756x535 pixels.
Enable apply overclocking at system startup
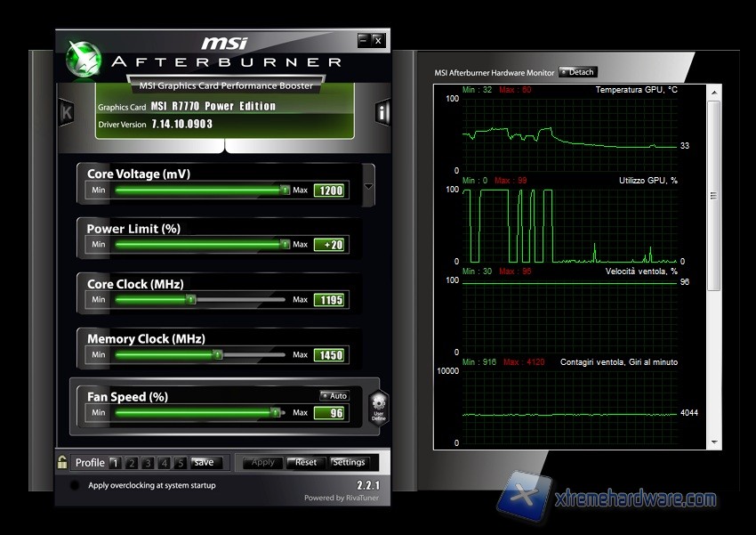click(75, 486)
